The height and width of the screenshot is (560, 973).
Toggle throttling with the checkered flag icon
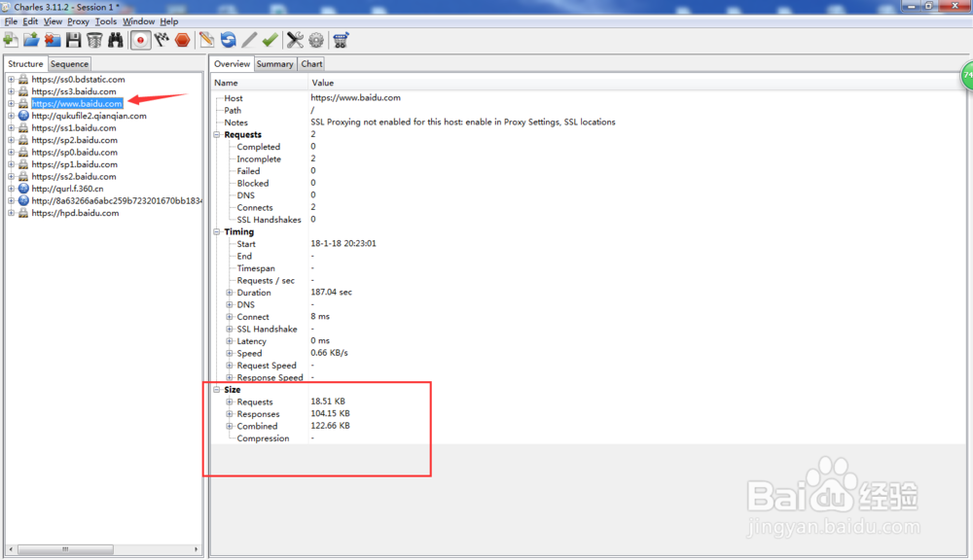[x=162, y=40]
